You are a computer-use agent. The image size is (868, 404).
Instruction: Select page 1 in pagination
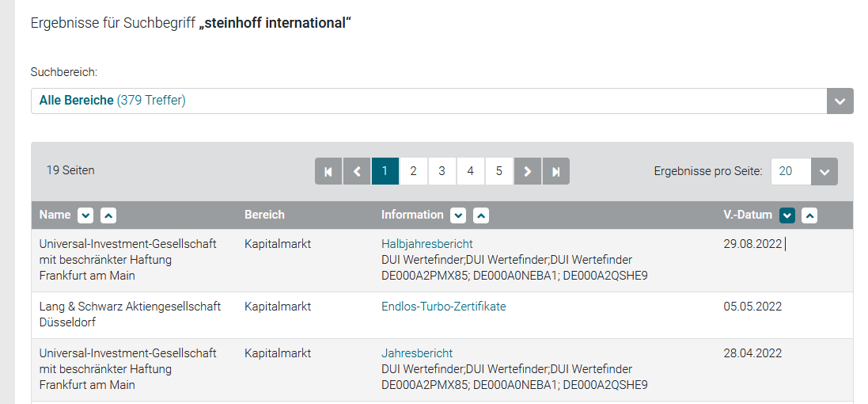pos(385,171)
